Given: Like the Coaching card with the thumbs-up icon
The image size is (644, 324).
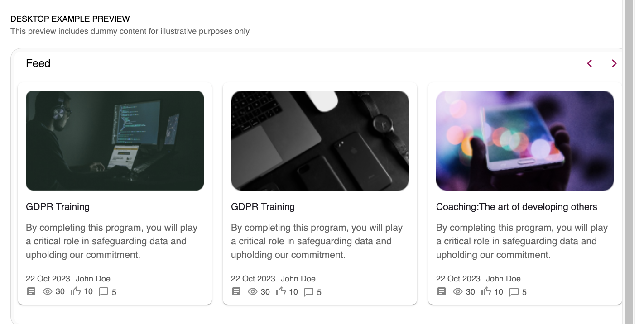Looking at the screenshot, I should pyautogui.click(x=486, y=291).
